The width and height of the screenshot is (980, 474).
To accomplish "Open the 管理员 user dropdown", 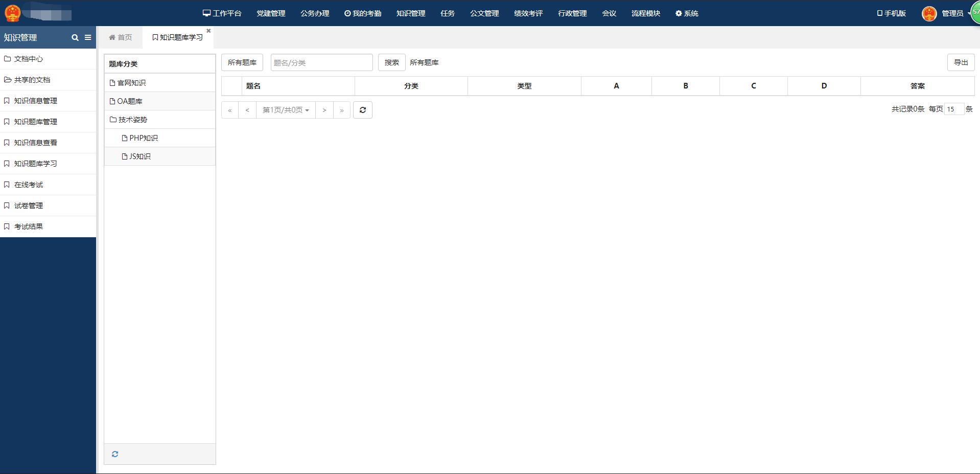I will pyautogui.click(x=952, y=13).
